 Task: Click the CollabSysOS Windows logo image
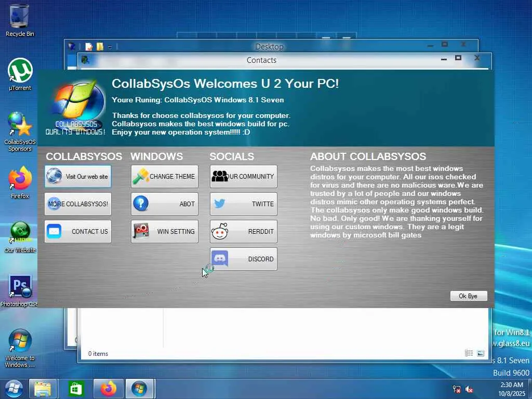coord(76,107)
